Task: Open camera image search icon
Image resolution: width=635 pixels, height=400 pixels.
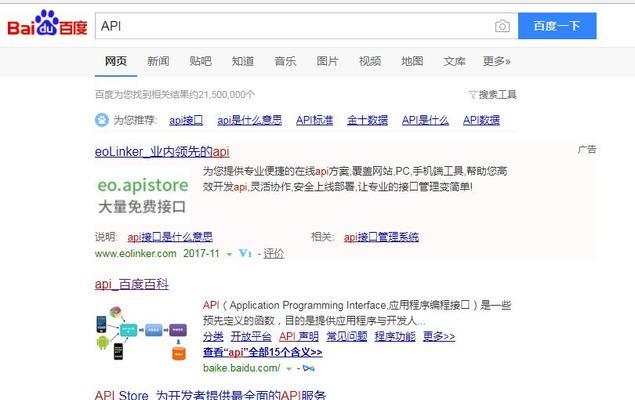Action: (502, 26)
